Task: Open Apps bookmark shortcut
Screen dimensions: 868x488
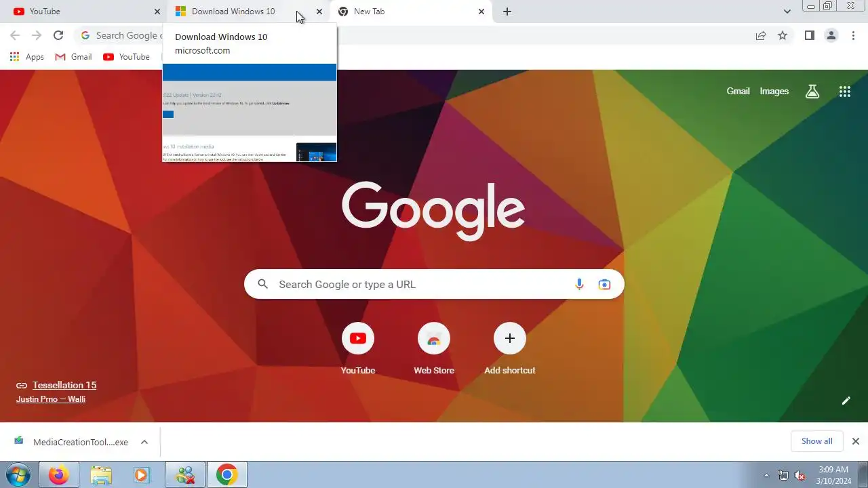Action: click(27, 57)
